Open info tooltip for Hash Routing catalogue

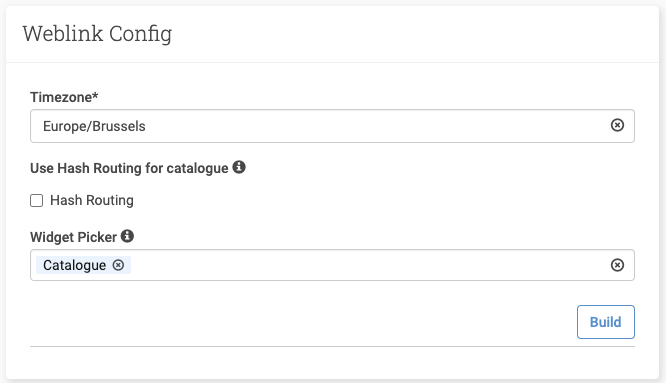239,167
